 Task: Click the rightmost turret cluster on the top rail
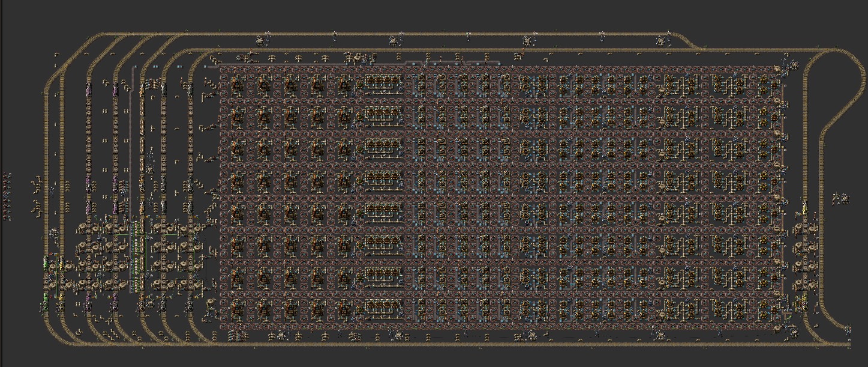662,41
